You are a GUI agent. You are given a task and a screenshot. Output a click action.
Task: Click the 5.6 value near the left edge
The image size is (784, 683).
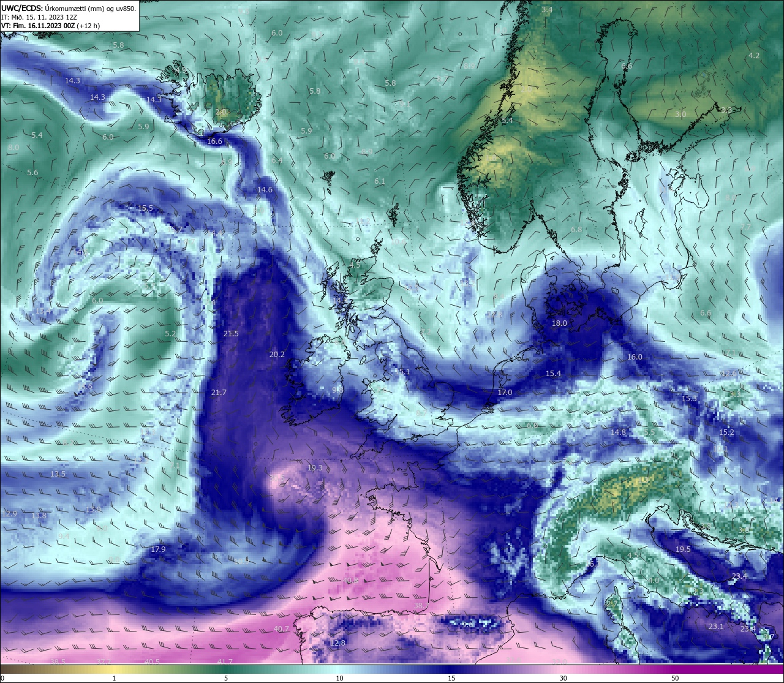32,172
